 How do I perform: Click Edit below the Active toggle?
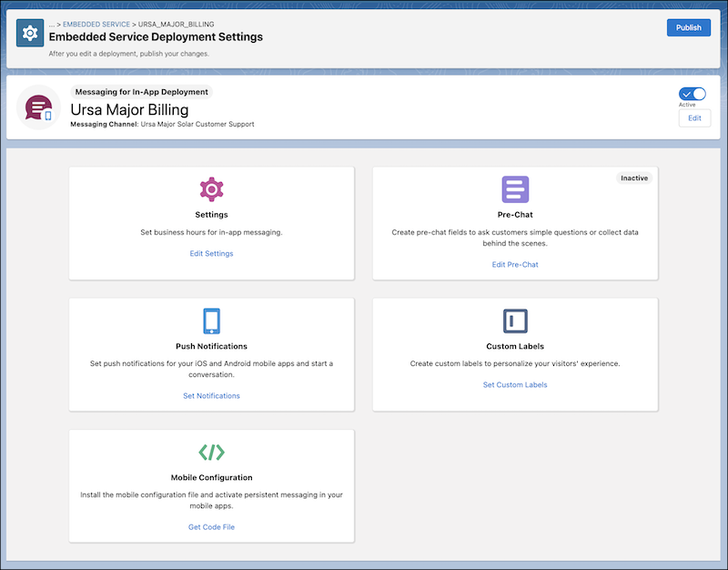(693, 118)
